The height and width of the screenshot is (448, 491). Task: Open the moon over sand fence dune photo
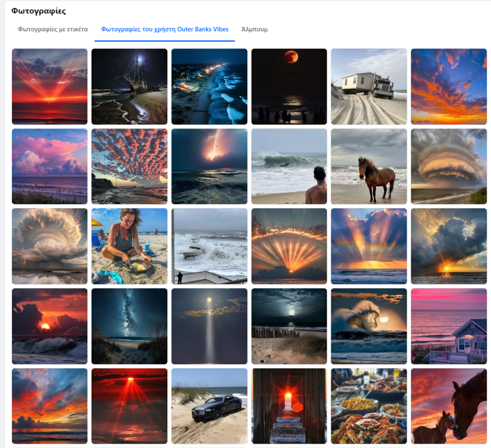[x=289, y=326]
